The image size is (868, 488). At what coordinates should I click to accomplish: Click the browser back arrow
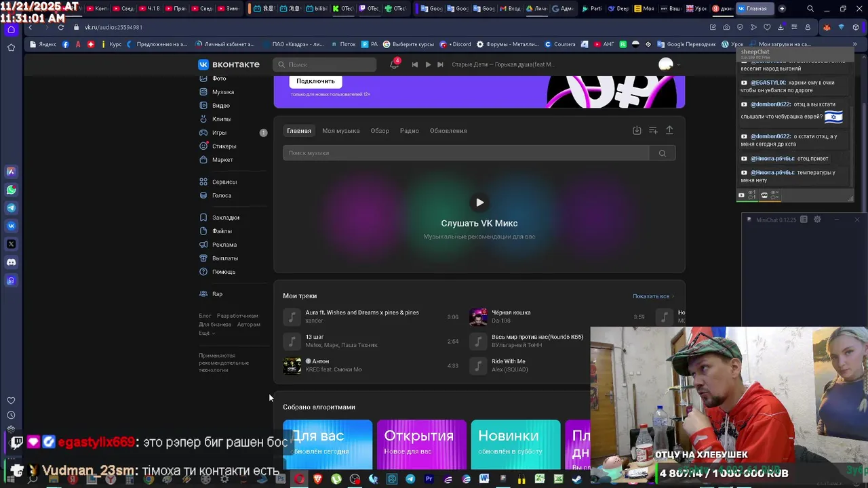pyautogui.click(x=30, y=27)
